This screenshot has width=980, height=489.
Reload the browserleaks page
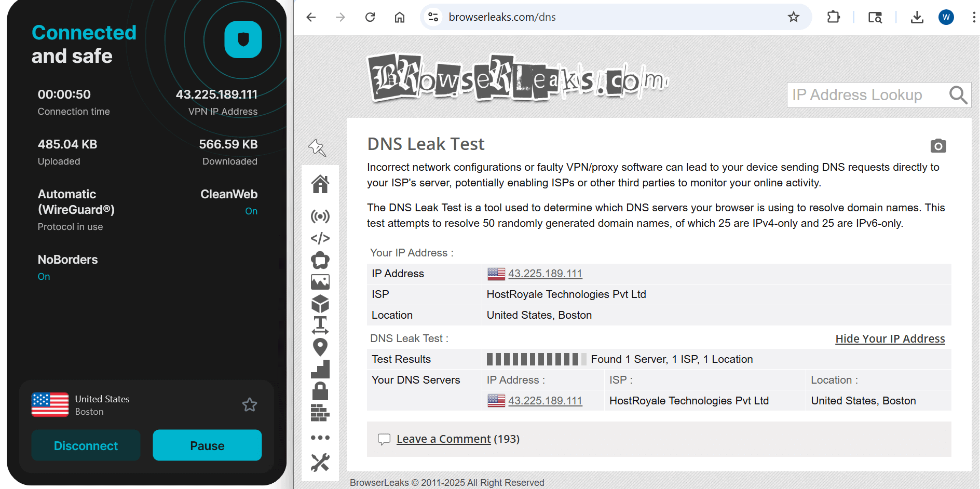click(x=370, y=17)
